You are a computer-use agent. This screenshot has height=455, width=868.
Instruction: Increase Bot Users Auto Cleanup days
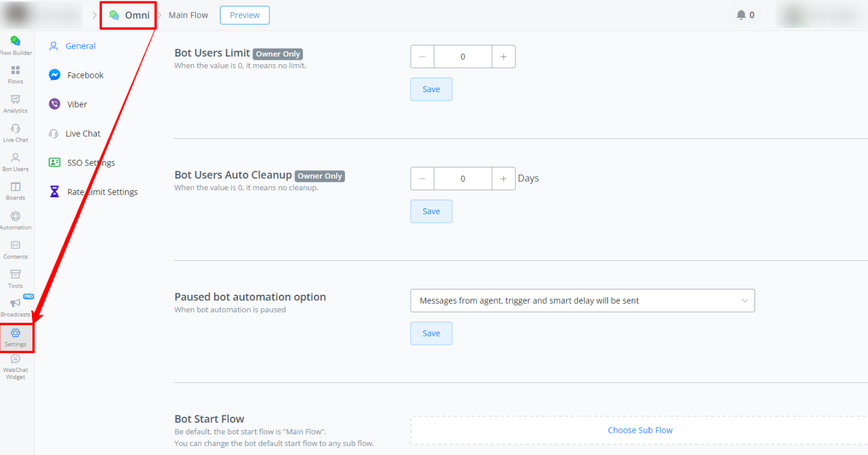click(503, 178)
